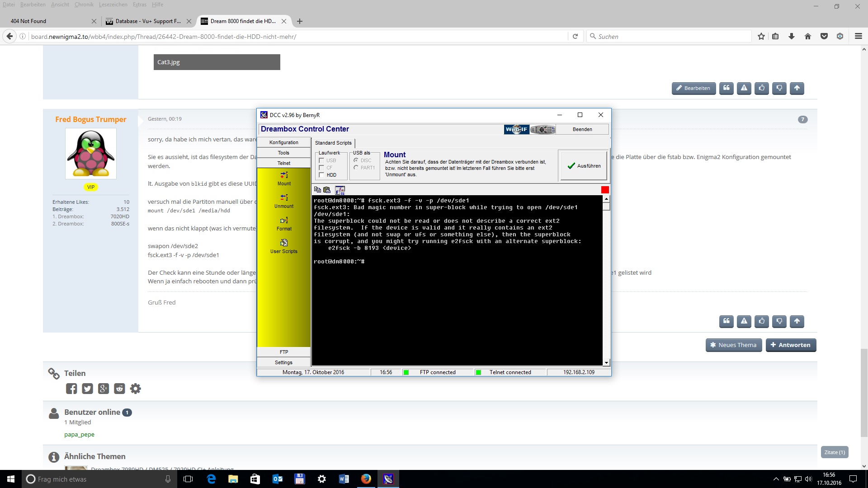
Task: Open the Zitate (1) button
Action: tap(835, 452)
